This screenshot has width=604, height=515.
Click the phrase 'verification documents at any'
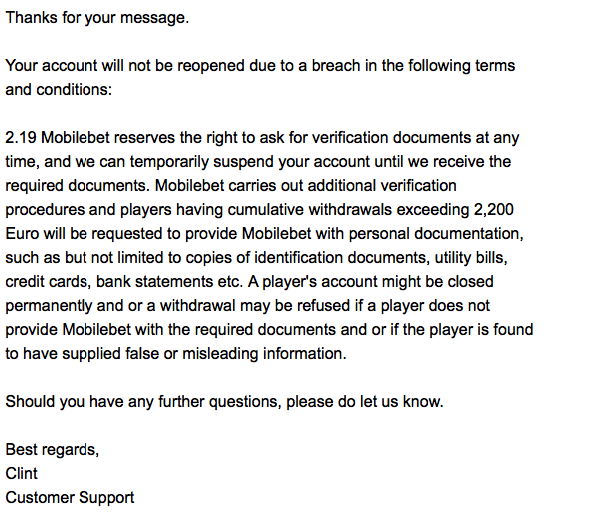click(415, 138)
